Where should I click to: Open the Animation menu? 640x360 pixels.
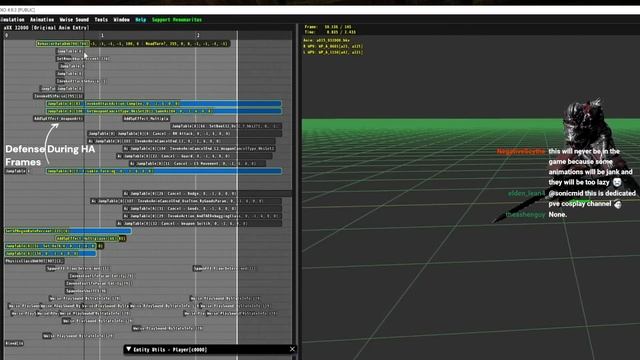click(42, 20)
